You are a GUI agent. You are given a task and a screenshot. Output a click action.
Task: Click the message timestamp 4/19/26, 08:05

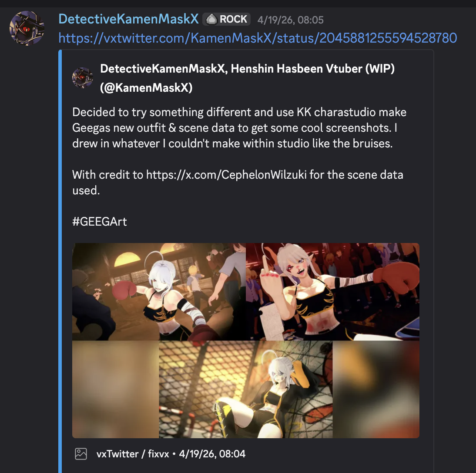coord(291,20)
